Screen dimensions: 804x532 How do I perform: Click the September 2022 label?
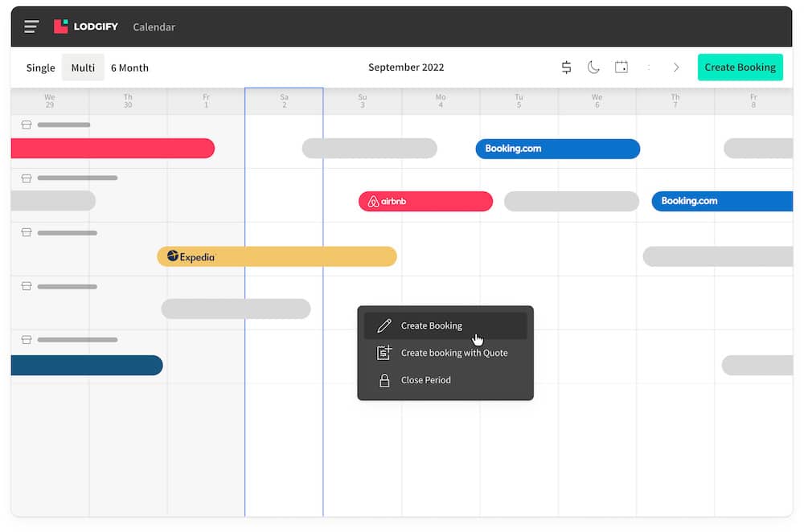click(406, 68)
